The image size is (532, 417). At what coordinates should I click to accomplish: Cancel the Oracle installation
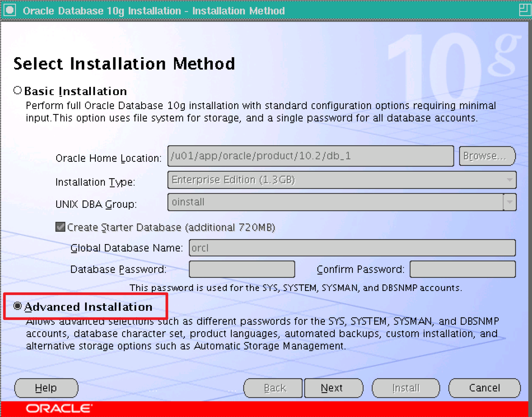[484, 388]
